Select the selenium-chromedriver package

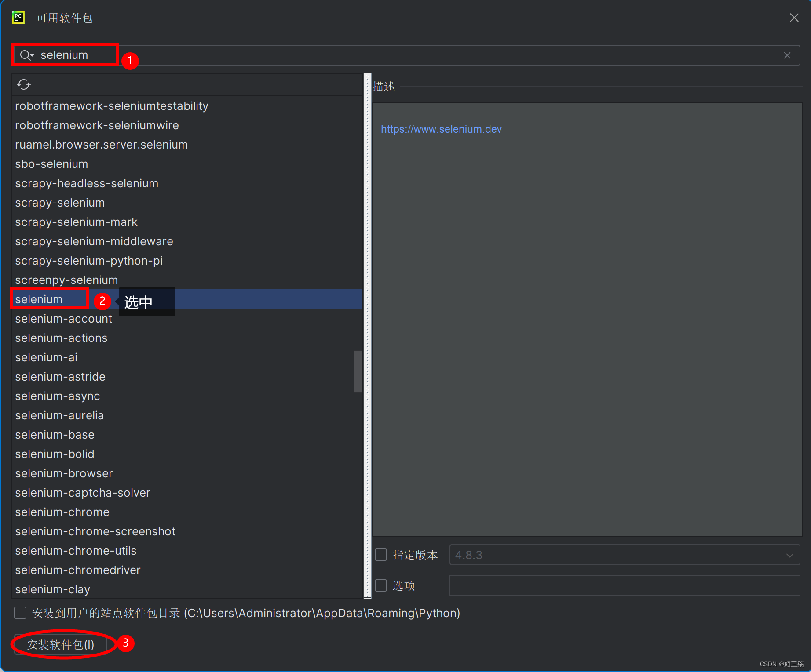click(187, 570)
